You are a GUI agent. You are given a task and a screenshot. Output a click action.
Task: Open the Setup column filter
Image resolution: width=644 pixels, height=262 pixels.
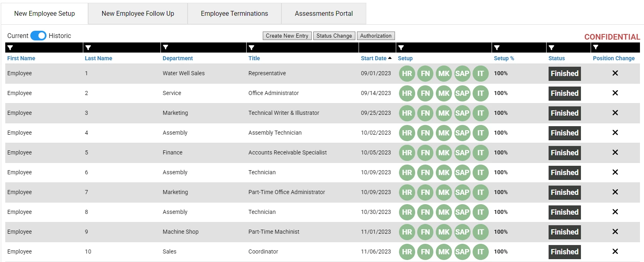coord(401,48)
